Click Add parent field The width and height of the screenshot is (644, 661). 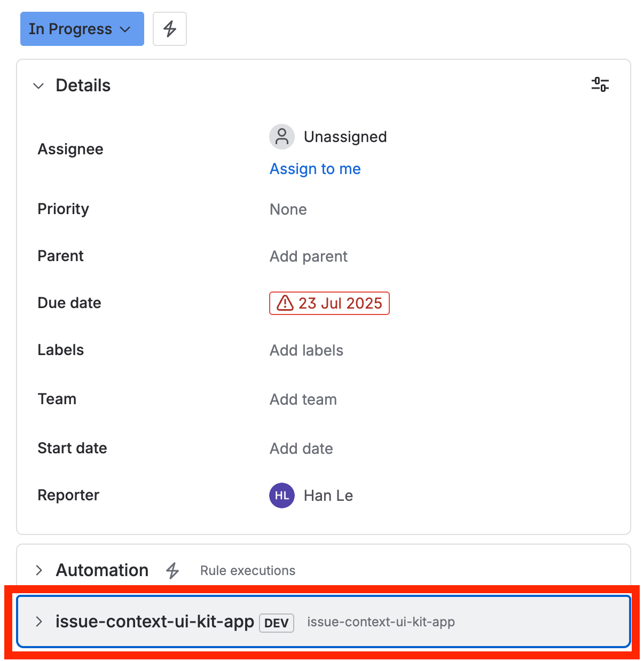point(308,256)
